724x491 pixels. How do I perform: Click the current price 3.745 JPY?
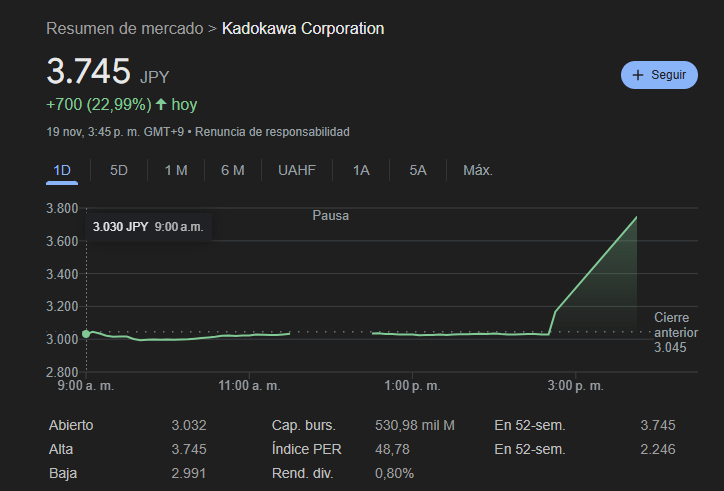(108, 72)
